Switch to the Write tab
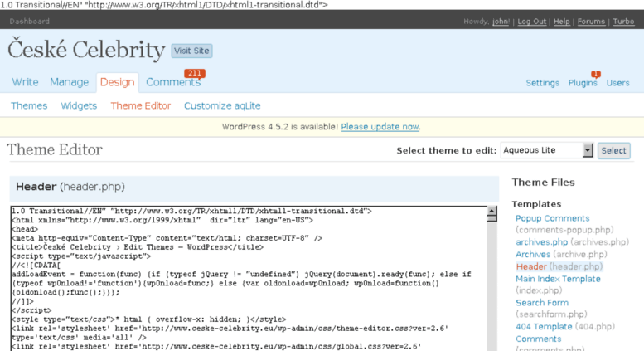This screenshot has height=351, width=644. 25,82
